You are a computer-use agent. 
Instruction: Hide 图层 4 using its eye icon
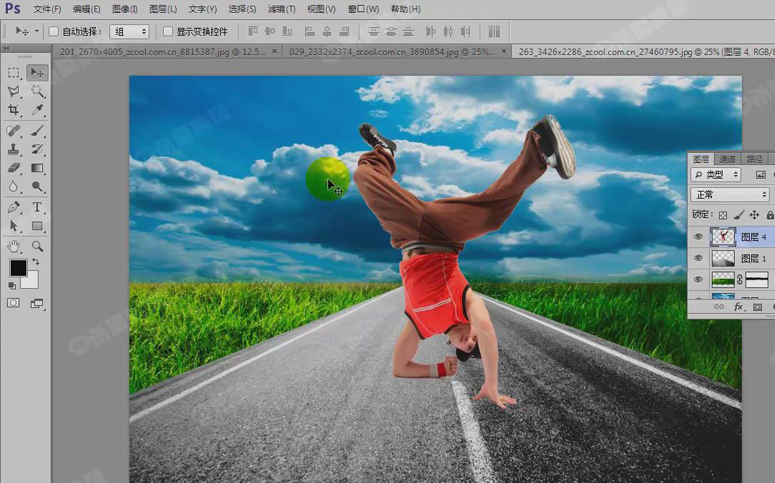698,237
